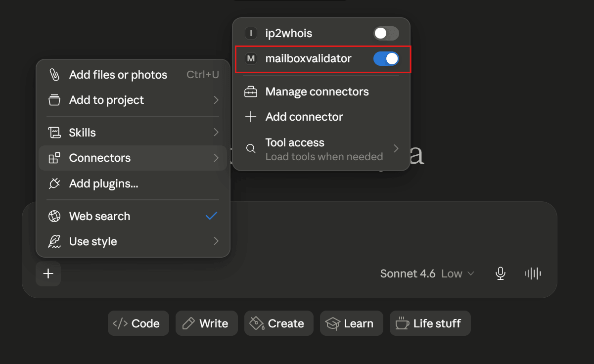
Task: Click the voice mode waveform icon
Action: [x=533, y=273]
